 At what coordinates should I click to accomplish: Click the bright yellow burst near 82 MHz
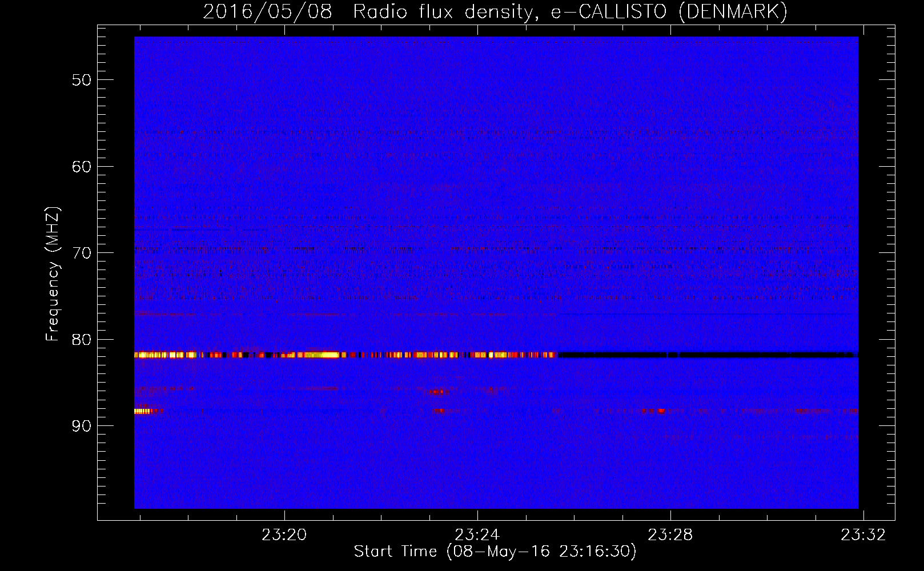(322, 355)
